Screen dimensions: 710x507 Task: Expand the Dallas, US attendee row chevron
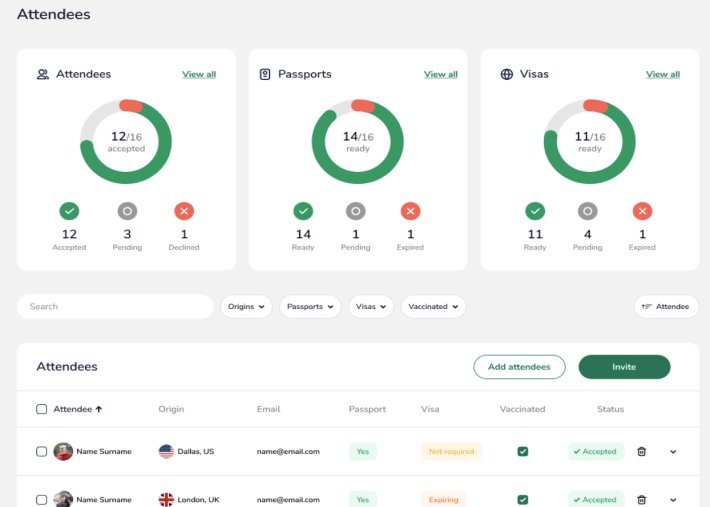673,452
